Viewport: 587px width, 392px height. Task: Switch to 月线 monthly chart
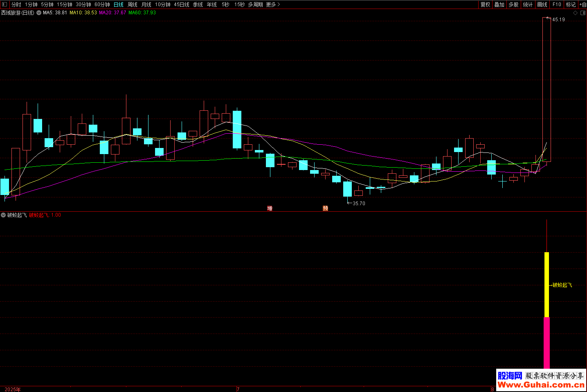(x=146, y=4)
